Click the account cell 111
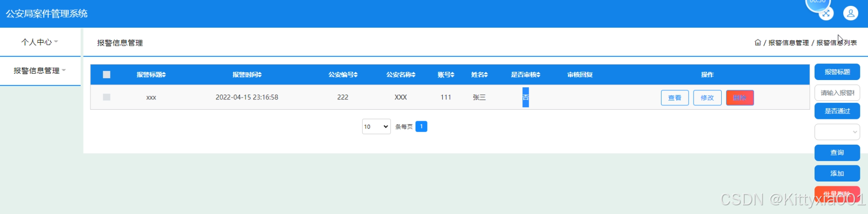The image size is (868, 214). (446, 97)
